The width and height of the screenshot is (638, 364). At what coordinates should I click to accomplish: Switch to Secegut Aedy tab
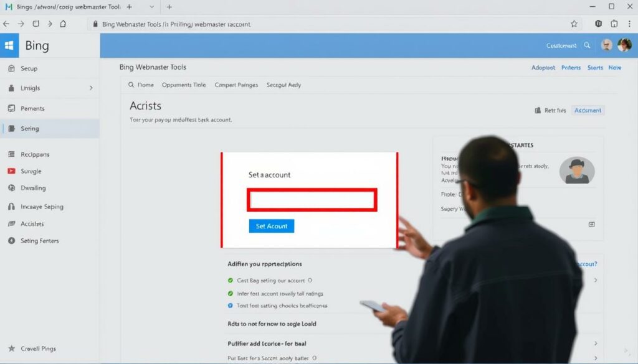click(283, 85)
